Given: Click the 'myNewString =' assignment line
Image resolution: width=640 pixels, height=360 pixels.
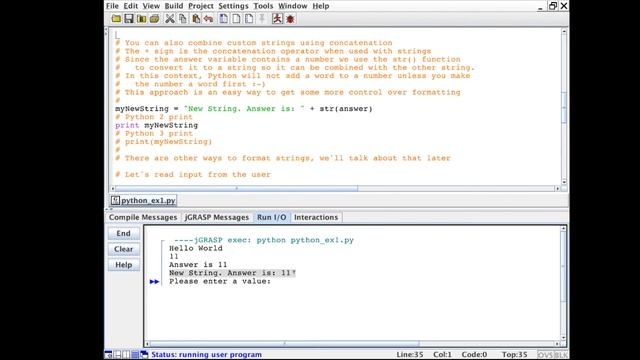Looking at the screenshot, I should tap(244, 109).
